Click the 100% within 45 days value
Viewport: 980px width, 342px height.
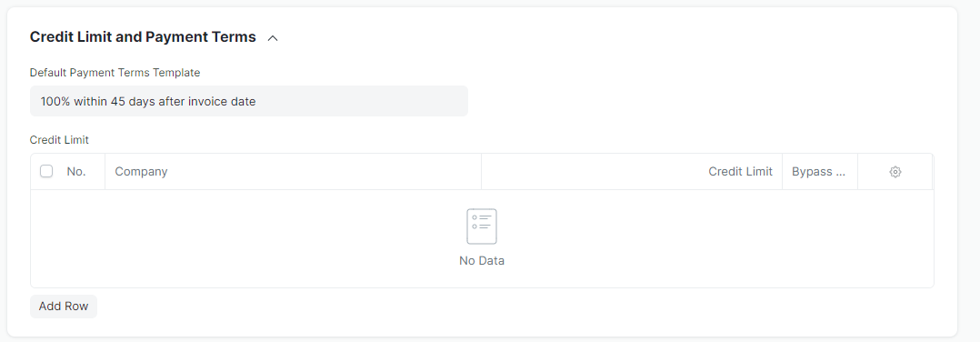[148, 101]
